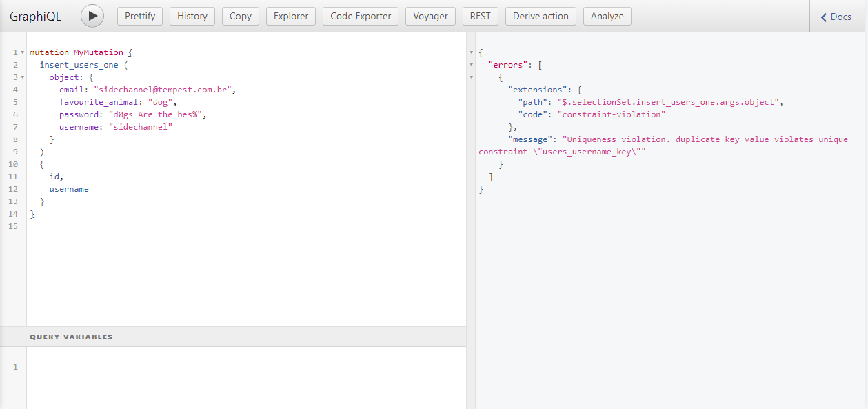Click the GraphiQL title

coord(35,17)
